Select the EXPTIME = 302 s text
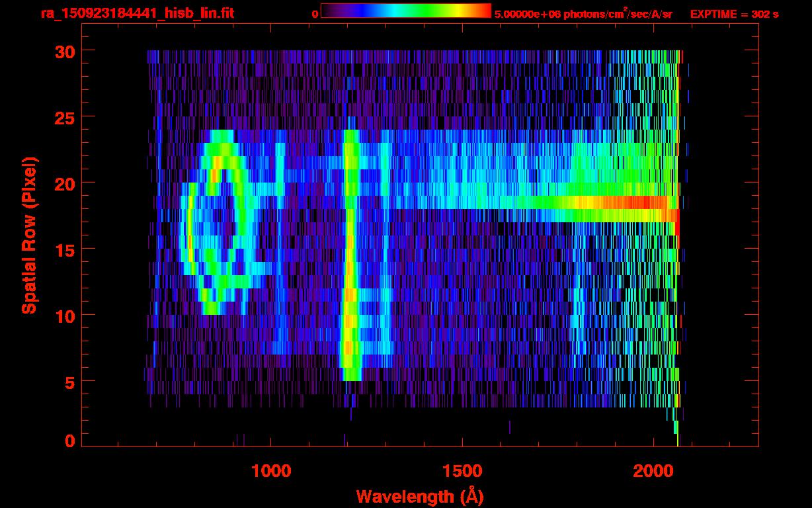The width and height of the screenshot is (812, 508). tap(734, 14)
